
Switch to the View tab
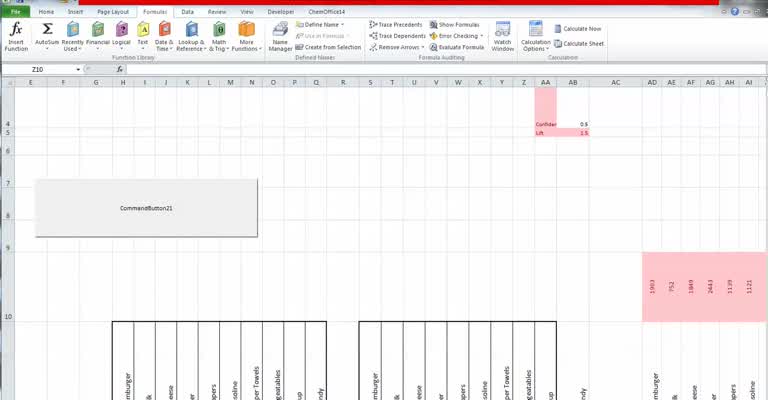click(x=247, y=11)
